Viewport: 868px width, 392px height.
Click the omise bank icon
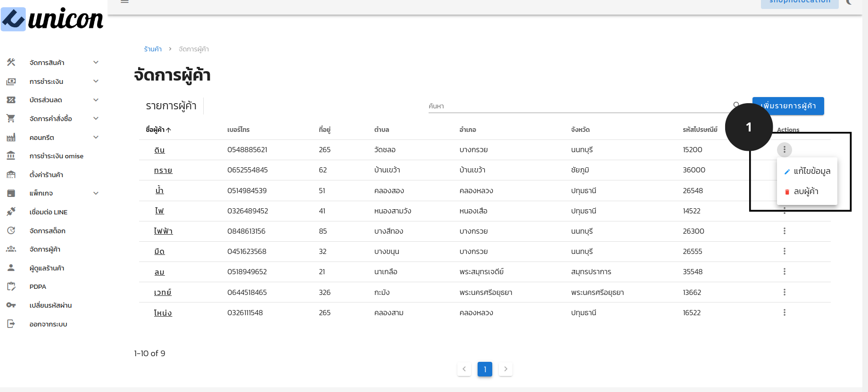pos(11,155)
